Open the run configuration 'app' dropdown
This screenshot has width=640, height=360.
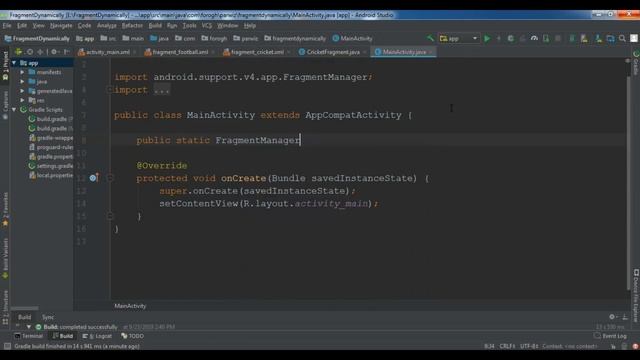click(458, 38)
